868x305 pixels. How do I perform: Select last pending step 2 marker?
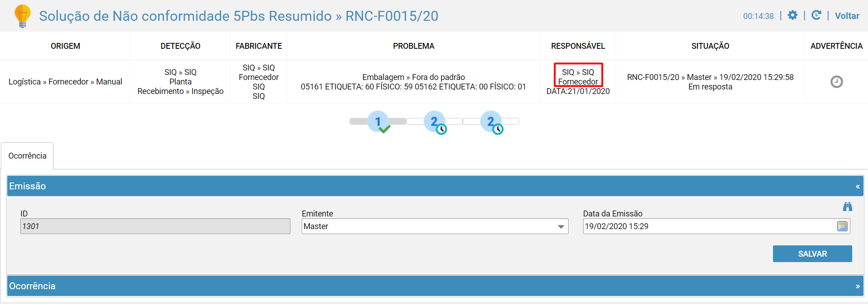(x=492, y=122)
